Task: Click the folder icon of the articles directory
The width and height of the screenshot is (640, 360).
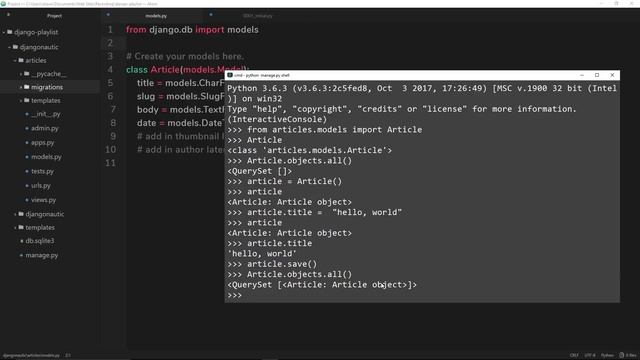Action: point(21,60)
